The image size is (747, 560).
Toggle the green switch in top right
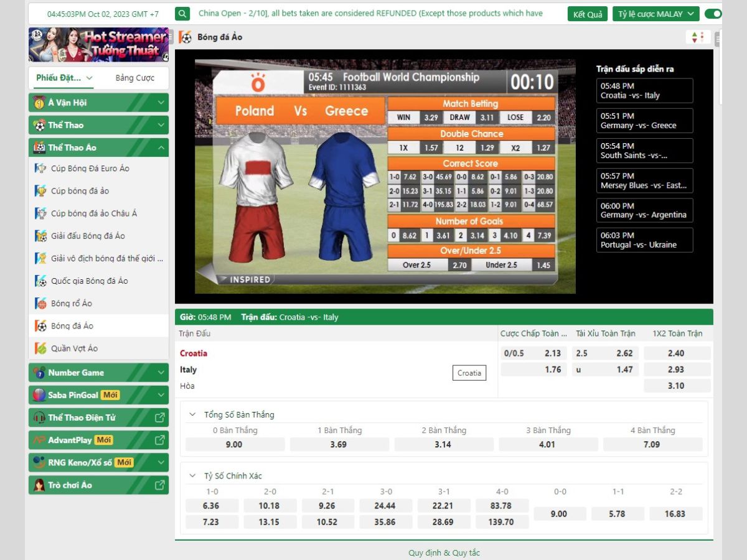coord(713,14)
